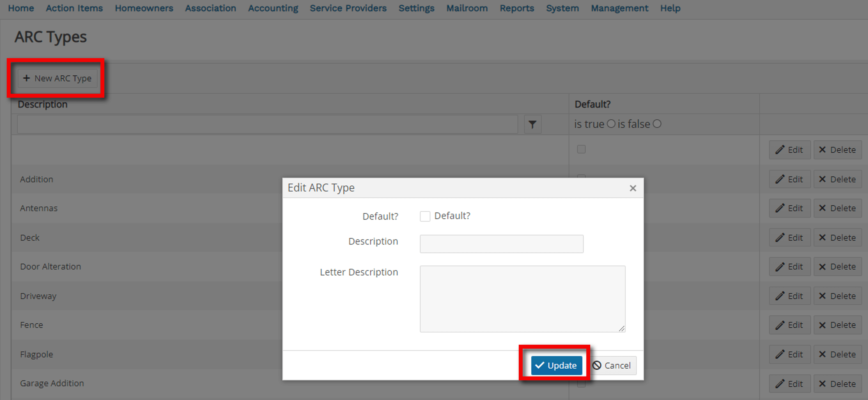The image size is (868, 400).
Task: Click the Cancel button in dialog
Action: coord(613,365)
